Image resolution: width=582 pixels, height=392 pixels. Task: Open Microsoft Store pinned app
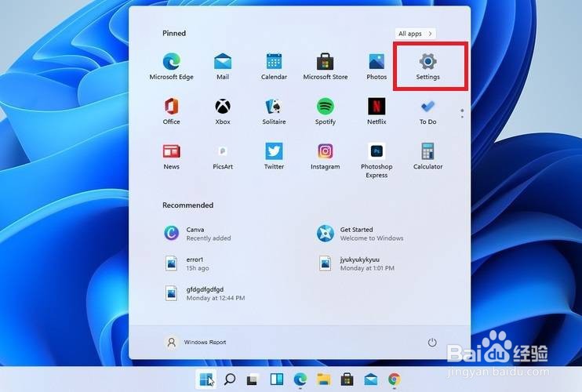326,67
